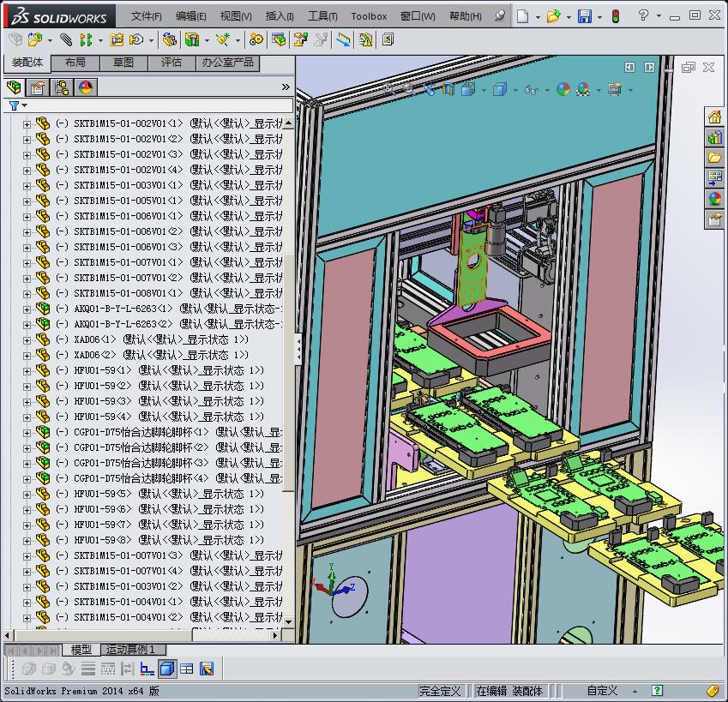Click the 自定义 units status bar button

pos(602,691)
